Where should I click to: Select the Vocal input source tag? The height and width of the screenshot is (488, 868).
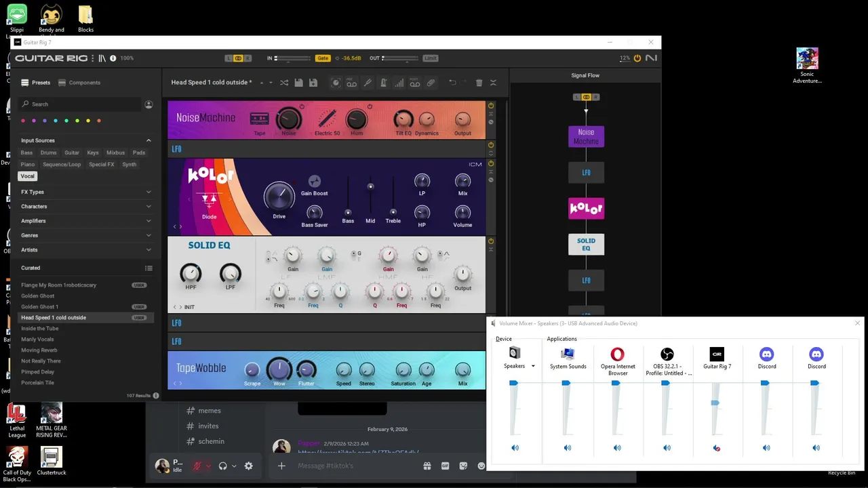click(x=27, y=176)
